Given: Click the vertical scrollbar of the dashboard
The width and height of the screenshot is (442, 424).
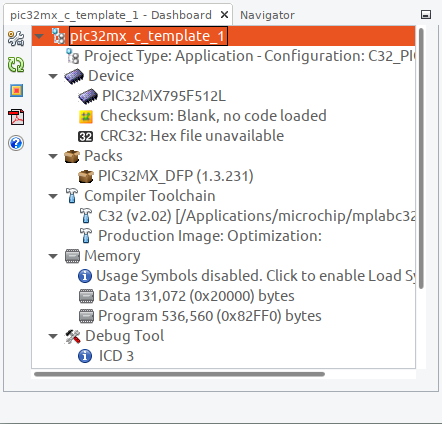Looking at the screenshot, I should point(421,159).
